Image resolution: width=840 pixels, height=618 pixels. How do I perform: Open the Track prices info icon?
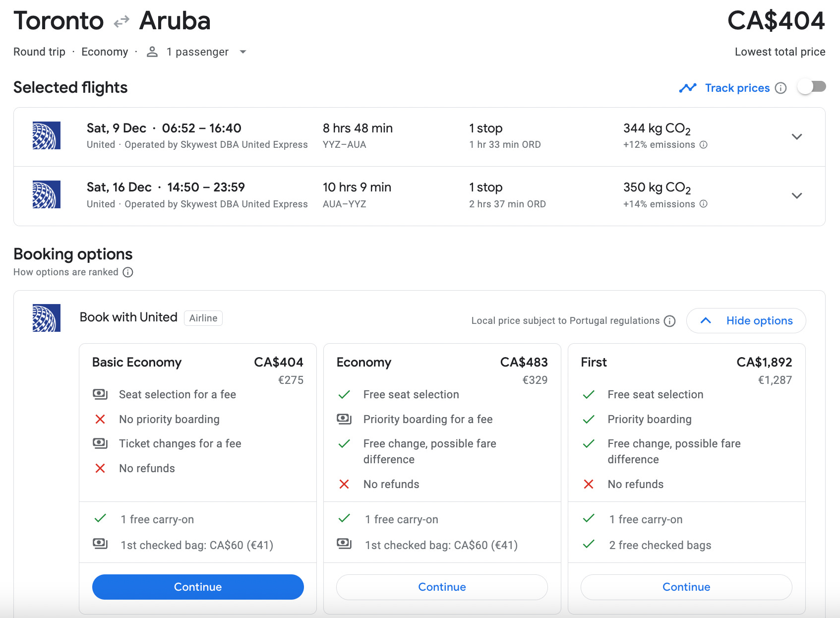(x=781, y=88)
